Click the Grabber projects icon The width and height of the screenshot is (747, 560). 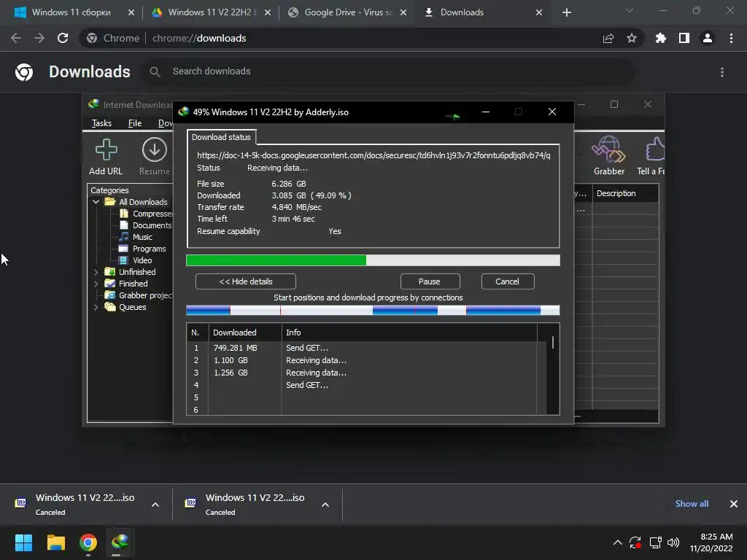(110, 295)
